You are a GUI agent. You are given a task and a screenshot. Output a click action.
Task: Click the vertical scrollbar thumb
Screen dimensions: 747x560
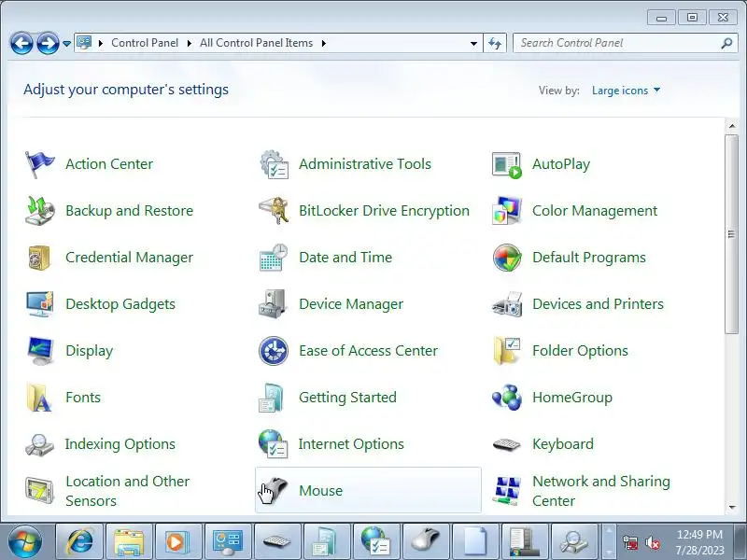point(731,234)
